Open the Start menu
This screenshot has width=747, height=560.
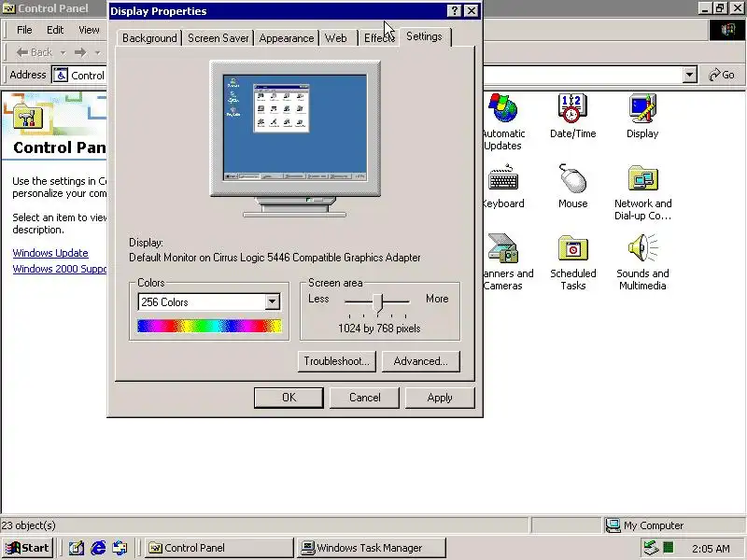point(28,548)
